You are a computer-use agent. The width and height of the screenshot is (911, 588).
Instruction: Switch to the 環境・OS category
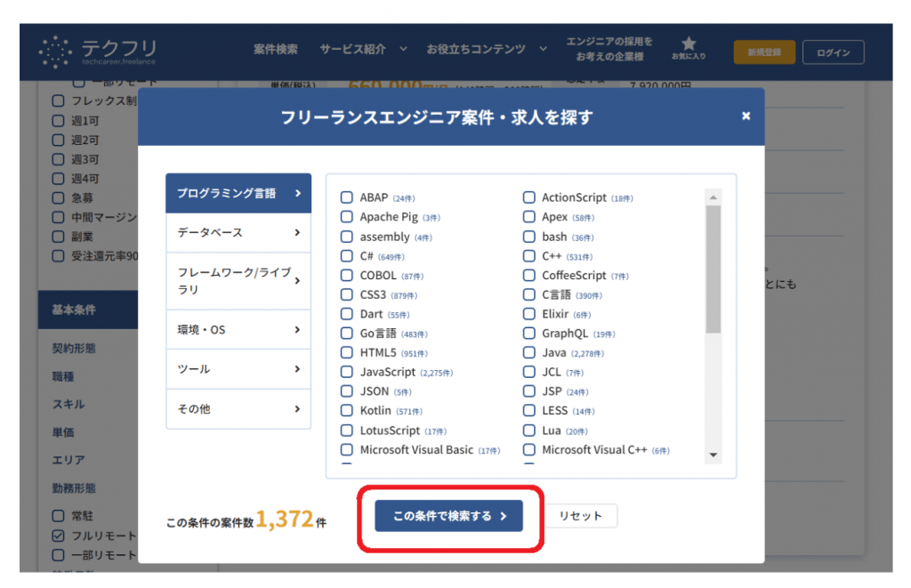(238, 330)
